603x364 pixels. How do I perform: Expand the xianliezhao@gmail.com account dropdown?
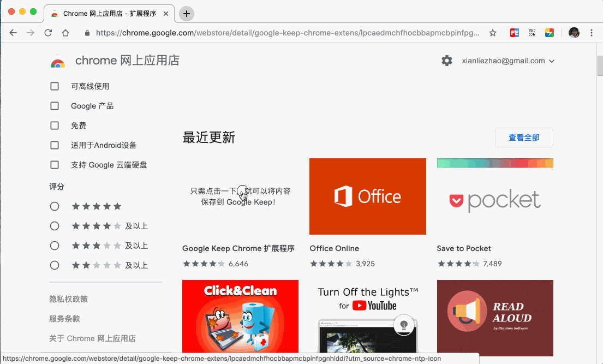point(508,61)
